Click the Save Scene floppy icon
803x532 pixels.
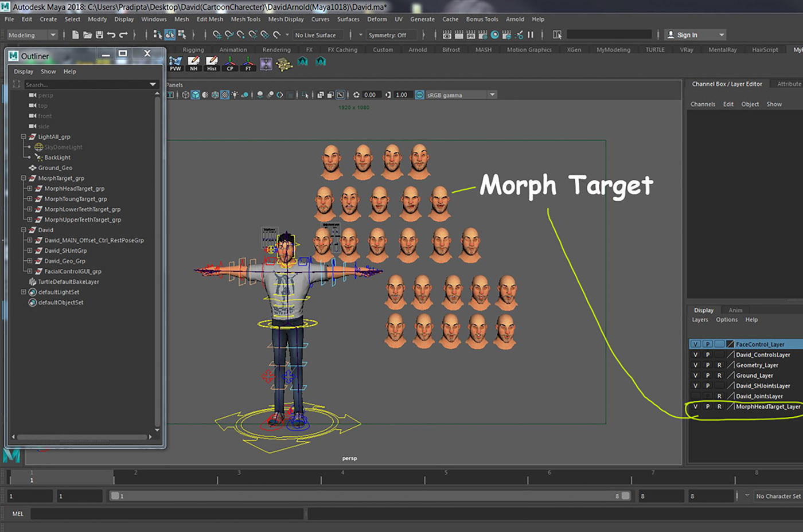tap(99, 35)
